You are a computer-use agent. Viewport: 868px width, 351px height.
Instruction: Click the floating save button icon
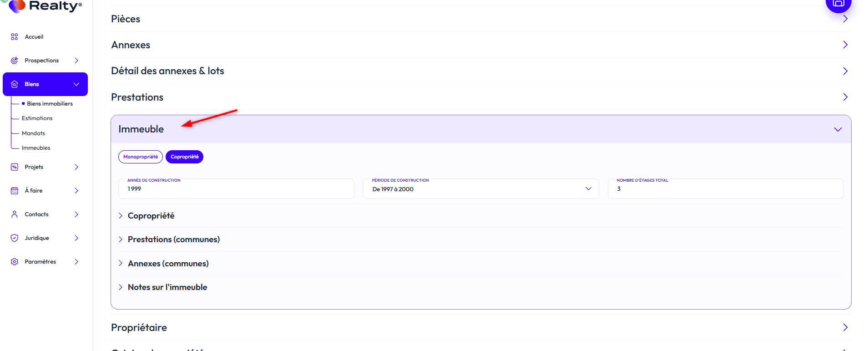click(838, 4)
